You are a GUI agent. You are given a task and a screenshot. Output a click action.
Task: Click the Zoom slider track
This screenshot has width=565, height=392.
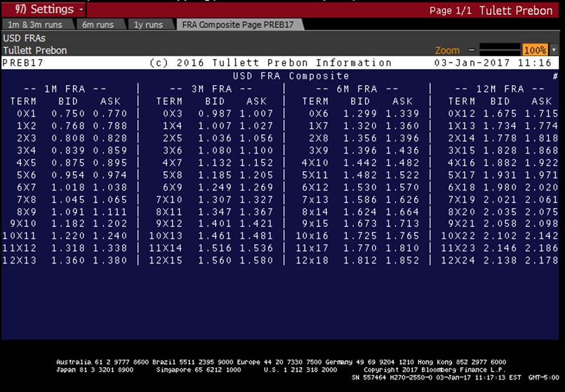tap(500, 50)
